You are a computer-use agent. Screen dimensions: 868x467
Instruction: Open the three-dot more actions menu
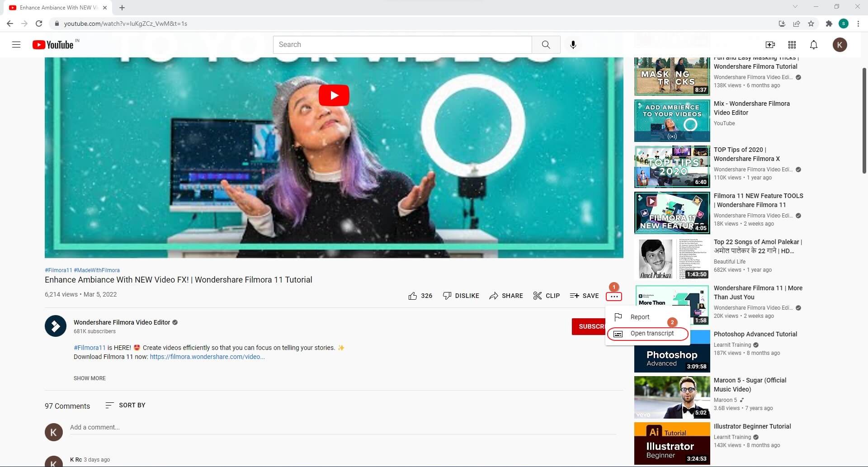tap(613, 297)
